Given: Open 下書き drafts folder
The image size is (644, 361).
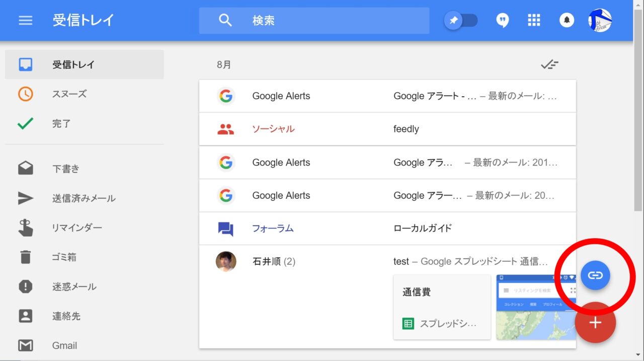Looking at the screenshot, I should tap(66, 169).
